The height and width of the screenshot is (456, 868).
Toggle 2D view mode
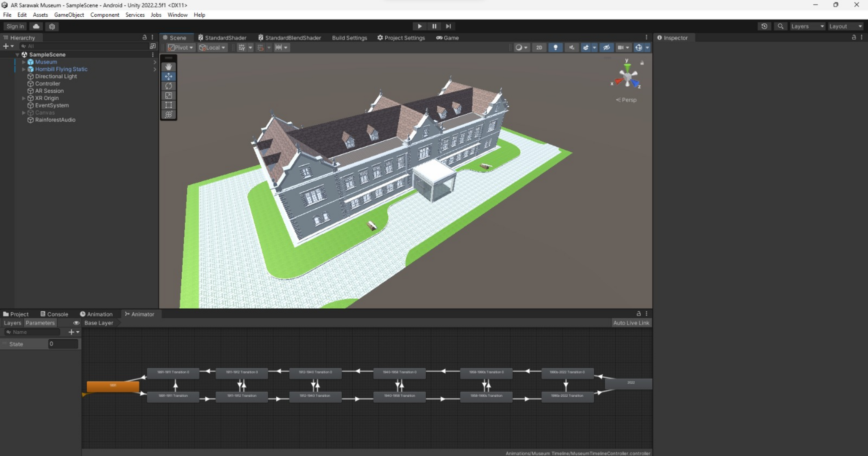pyautogui.click(x=539, y=48)
